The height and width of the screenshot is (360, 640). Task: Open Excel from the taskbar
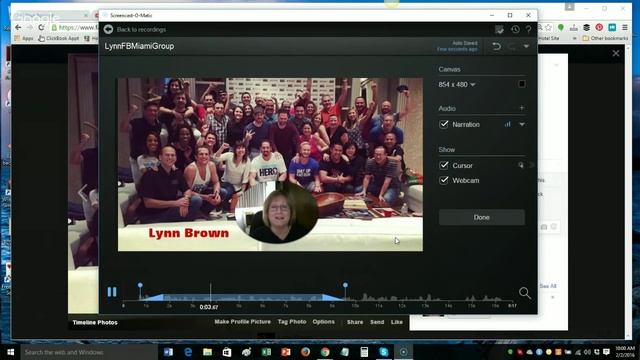pyautogui.click(x=266, y=352)
